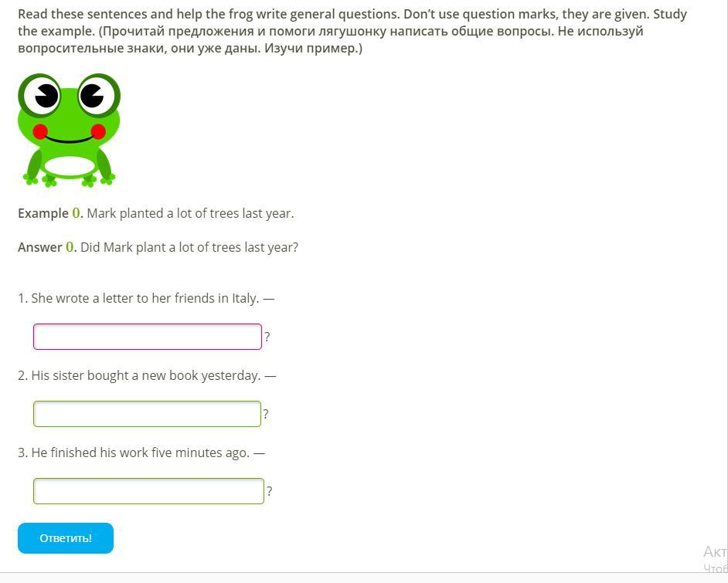Click the frog's white belly
Viewport: 728px width, 583px height.
pos(70,166)
